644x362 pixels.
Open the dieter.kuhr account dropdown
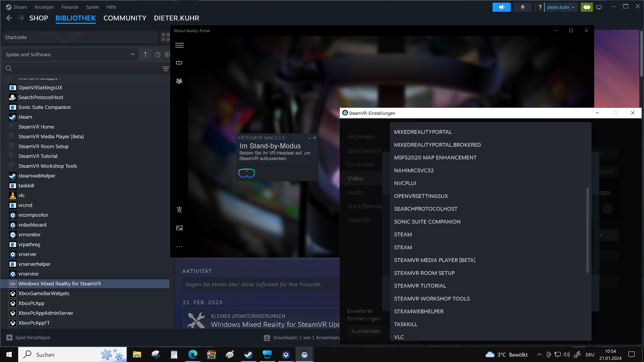tap(560, 7)
